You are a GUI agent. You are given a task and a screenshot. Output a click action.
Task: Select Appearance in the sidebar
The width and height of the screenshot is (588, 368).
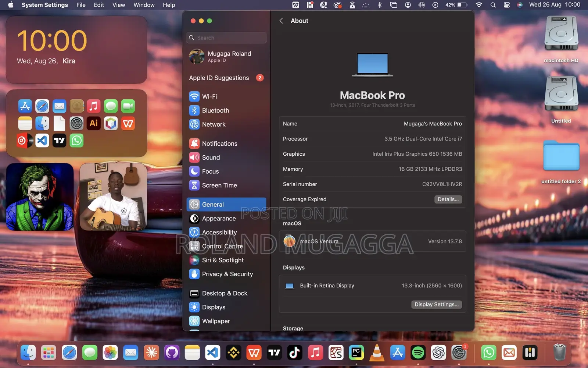226,219
